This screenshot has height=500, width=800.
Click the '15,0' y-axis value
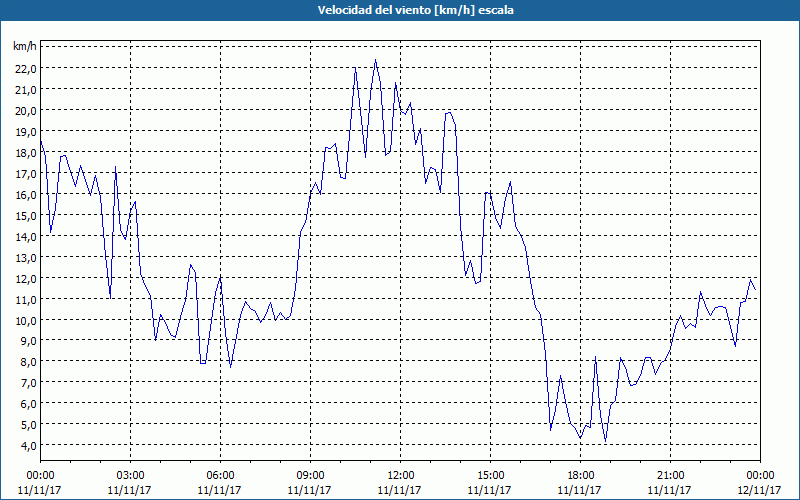[27, 215]
